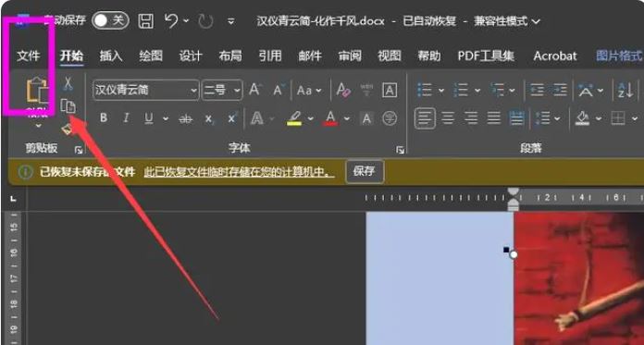Toggle superscript formatting
Screen dimensions: 644x345
(x=232, y=118)
